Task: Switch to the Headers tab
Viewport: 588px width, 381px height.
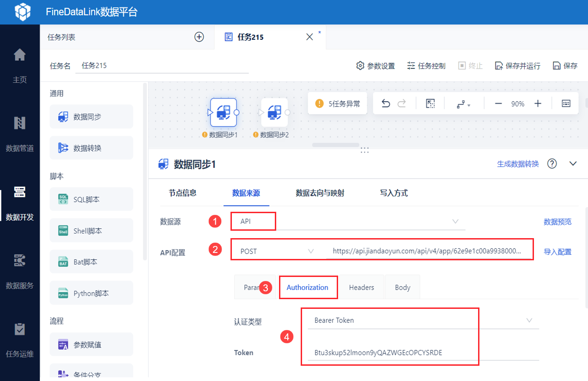Action: 362,287
